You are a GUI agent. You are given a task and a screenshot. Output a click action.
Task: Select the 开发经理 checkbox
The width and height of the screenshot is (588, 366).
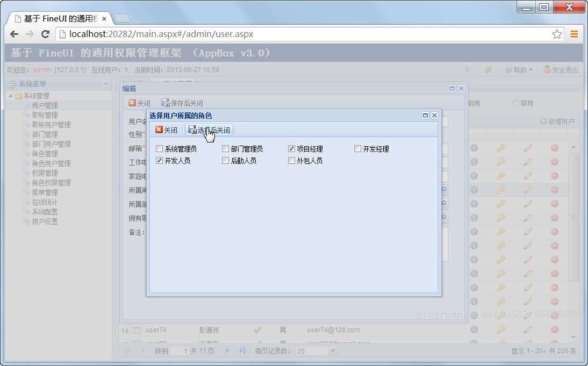click(x=357, y=149)
